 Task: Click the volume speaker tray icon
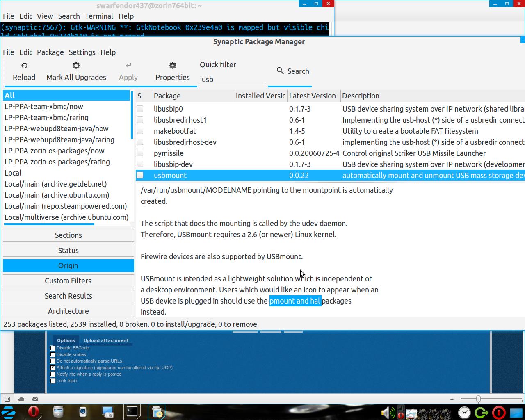[x=388, y=413]
